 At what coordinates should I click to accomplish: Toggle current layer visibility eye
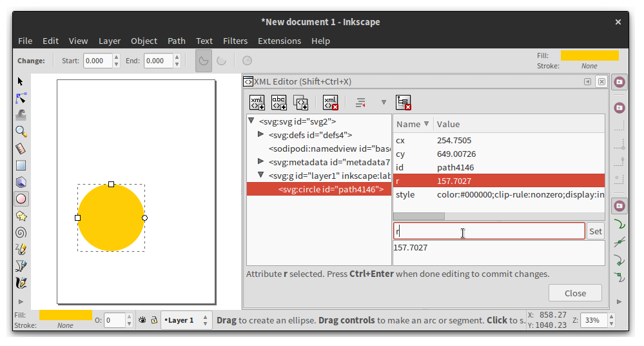pos(142,320)
